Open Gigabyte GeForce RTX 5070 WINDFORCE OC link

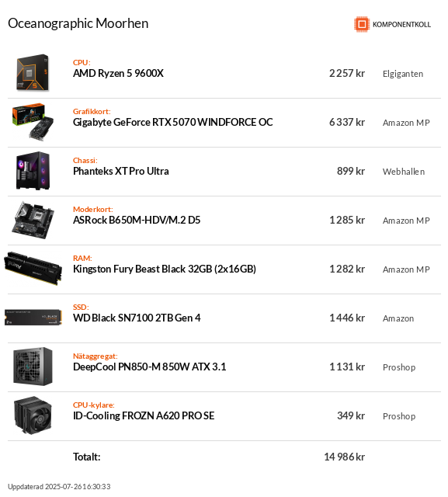point(172,122)
